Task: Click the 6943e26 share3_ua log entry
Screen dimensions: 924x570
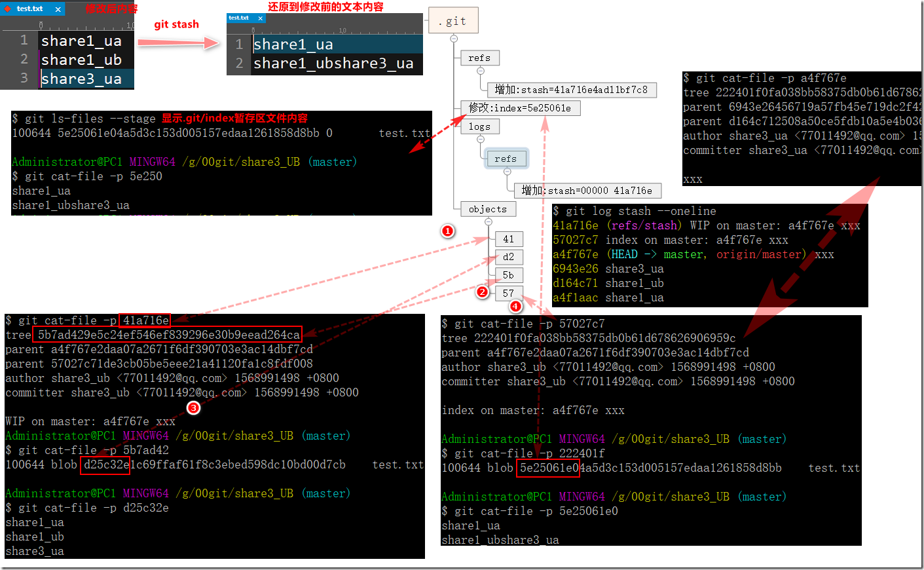Action: click(608, 269)
